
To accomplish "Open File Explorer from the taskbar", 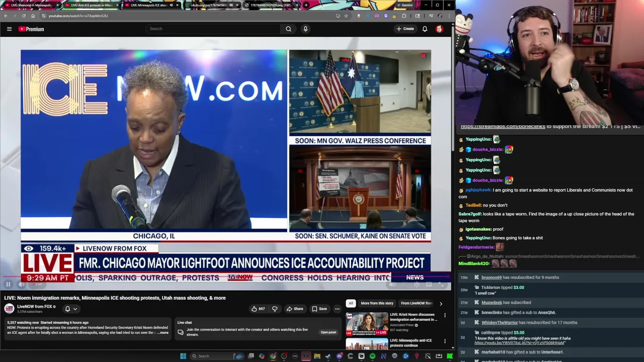I will pos(317,356).
